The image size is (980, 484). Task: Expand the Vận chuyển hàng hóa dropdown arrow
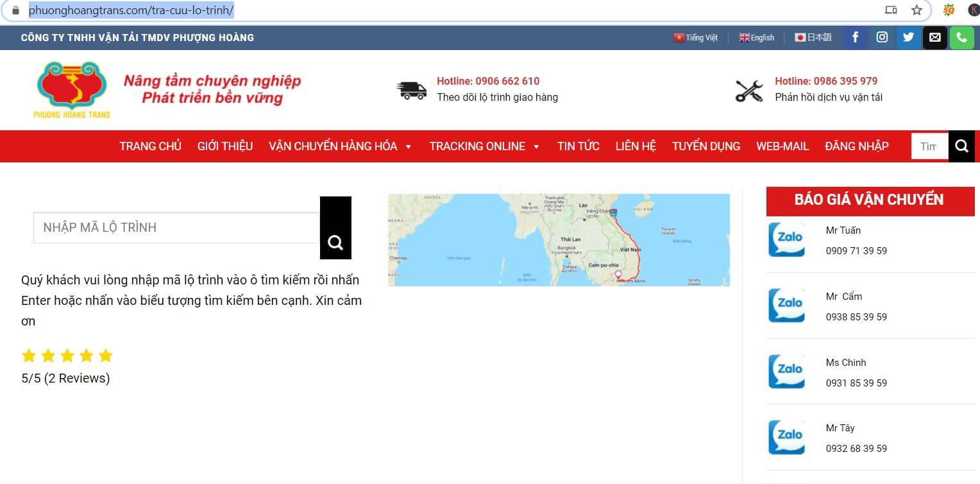pyautogui.click(x=409, y=147)
